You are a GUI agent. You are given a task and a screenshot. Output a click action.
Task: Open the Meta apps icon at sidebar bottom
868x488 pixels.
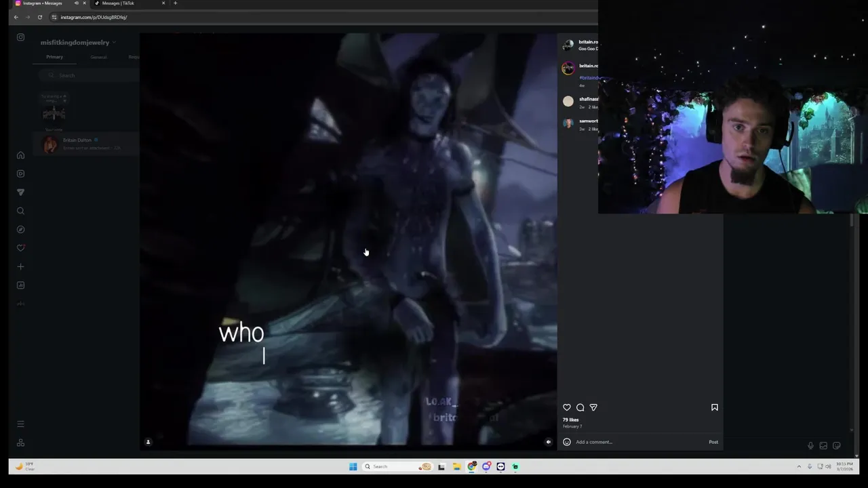point(21,443)
